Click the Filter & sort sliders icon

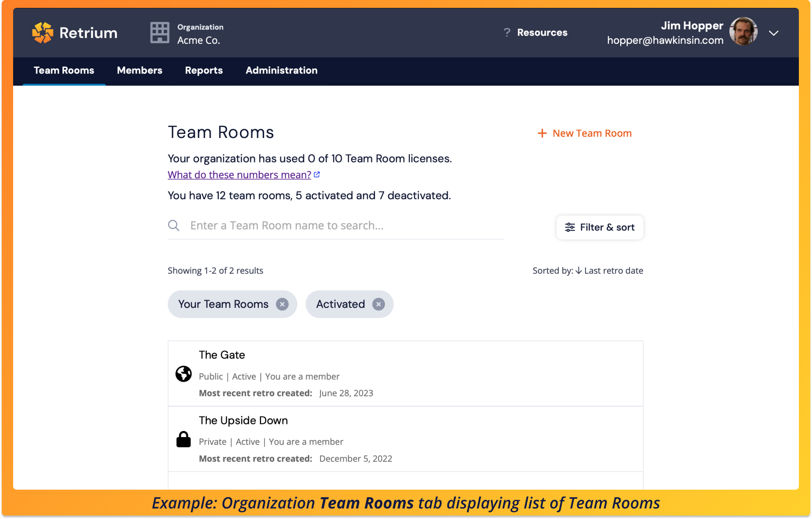(x=570, y=227)
